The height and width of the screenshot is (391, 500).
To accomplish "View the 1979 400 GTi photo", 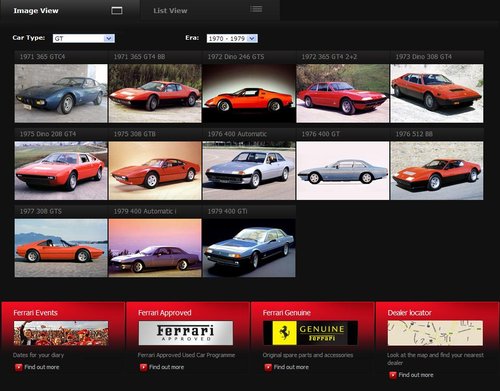I will click(249, 248).
